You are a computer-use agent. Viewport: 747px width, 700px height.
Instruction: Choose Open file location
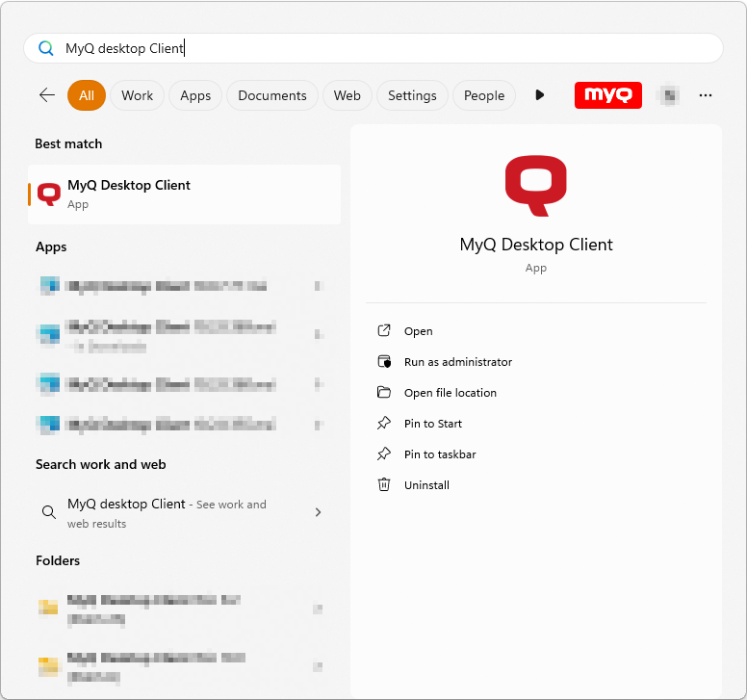[451, 393]
